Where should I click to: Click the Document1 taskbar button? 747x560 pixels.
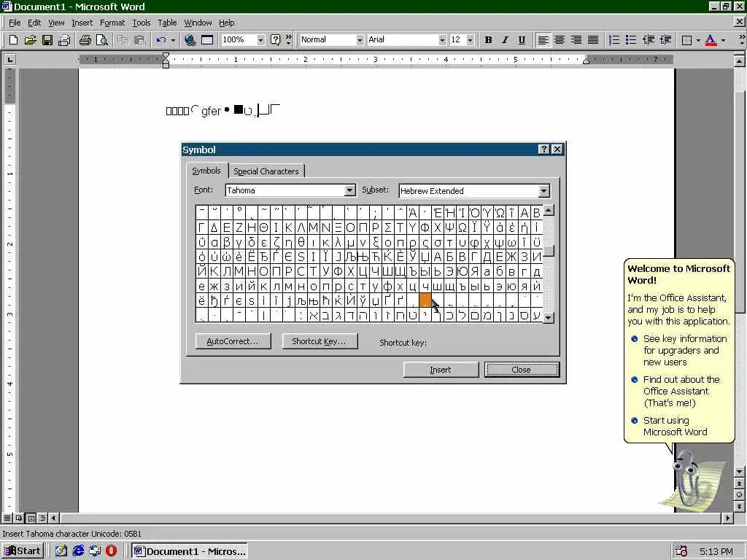point(190,551)
